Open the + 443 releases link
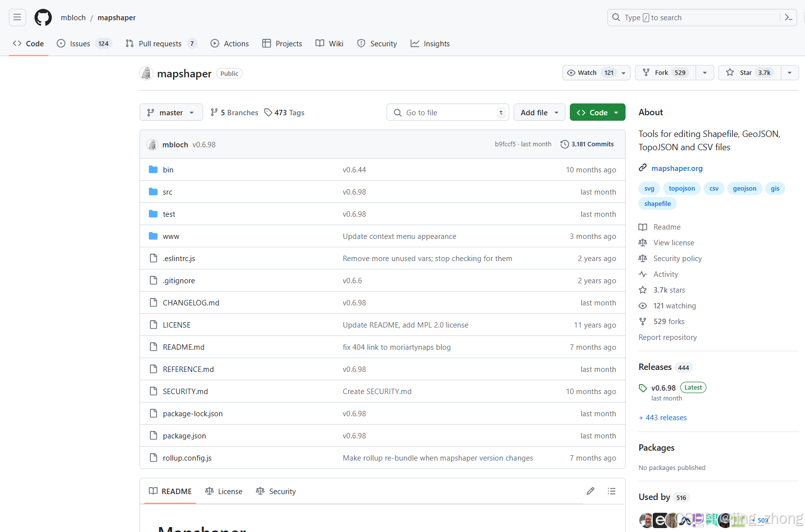The image size is (805, 532). [x=663, y=418]
